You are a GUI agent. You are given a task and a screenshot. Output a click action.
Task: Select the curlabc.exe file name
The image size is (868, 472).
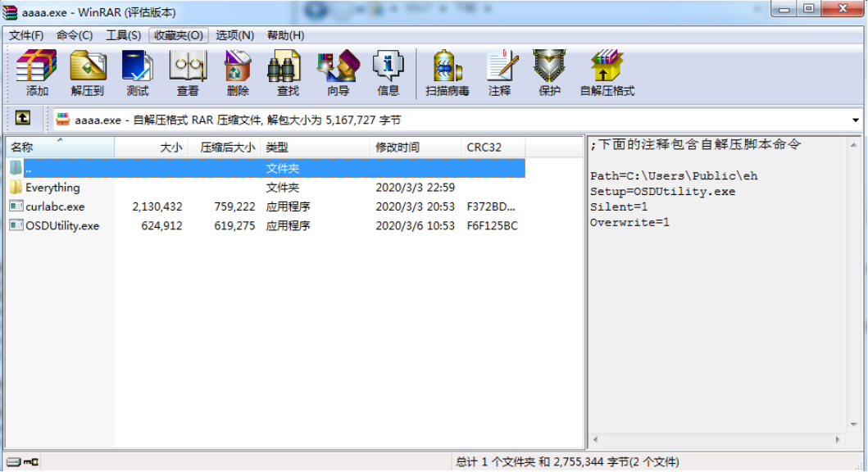coord(56,207)
